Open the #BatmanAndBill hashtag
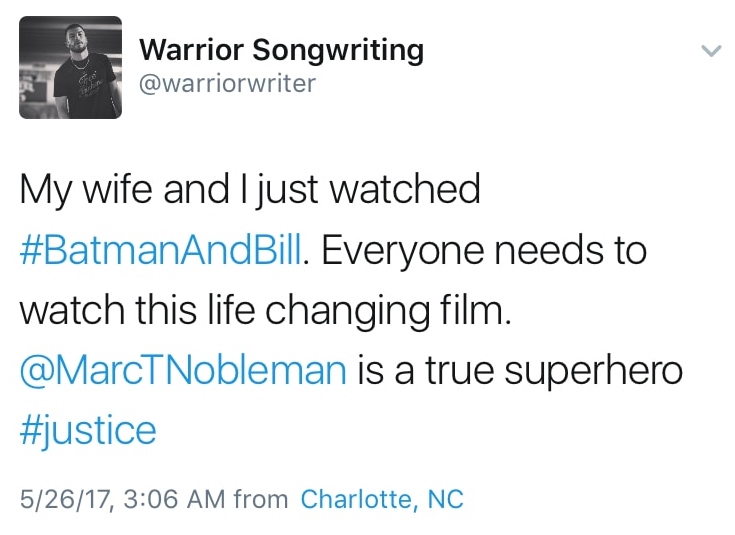The height and width of the screenshot is (535, 735). pyautogui.click(x=160, y=250)
